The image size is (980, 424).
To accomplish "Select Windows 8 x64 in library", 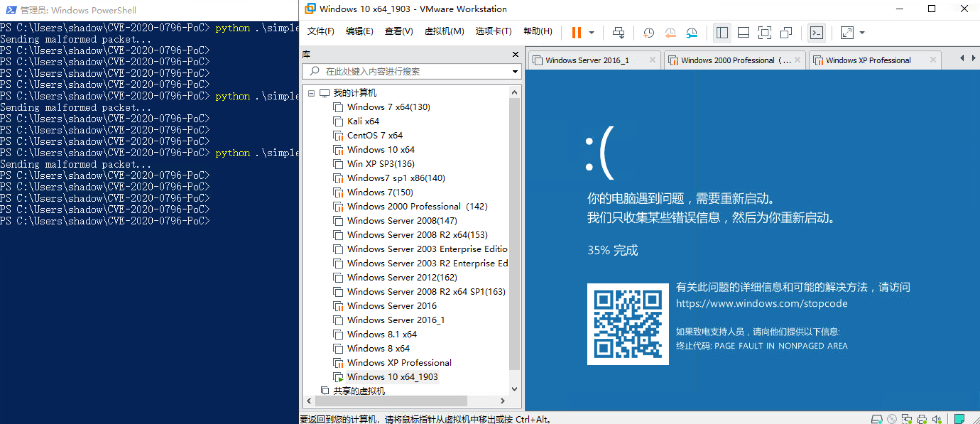I will tap(378, 349).
